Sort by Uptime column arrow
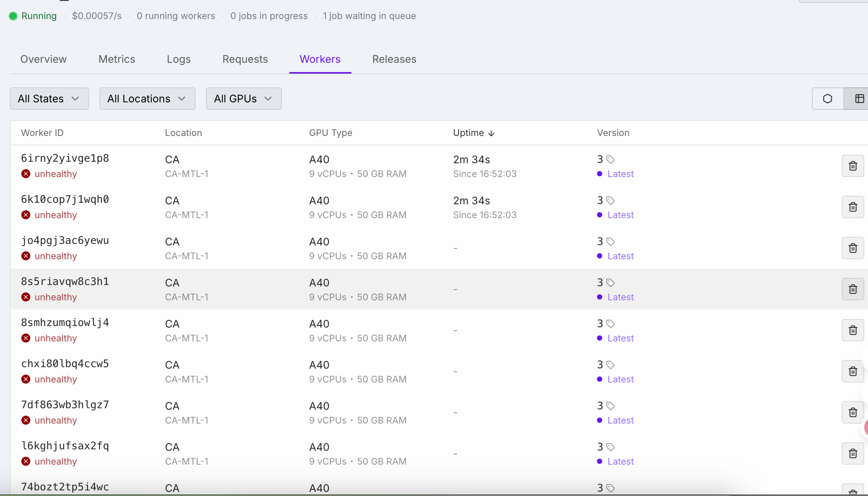Screen dimensions: 868x496 click(491, 133)
